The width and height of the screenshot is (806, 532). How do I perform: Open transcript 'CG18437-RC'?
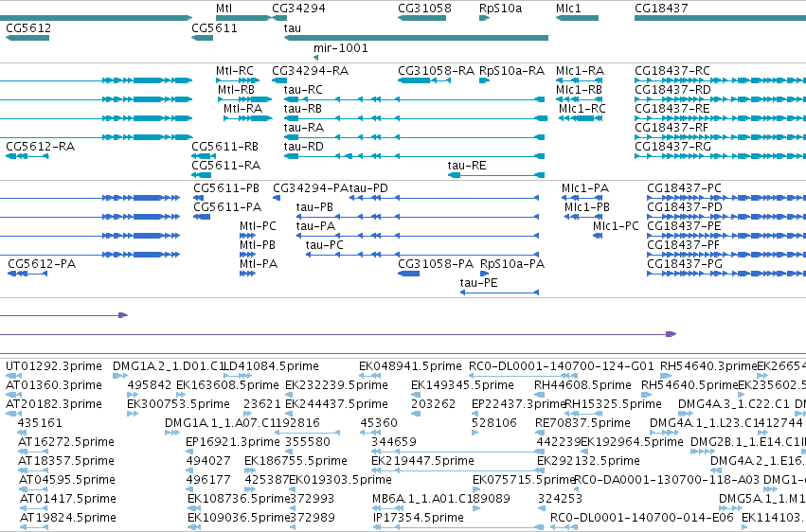[672, 70]
